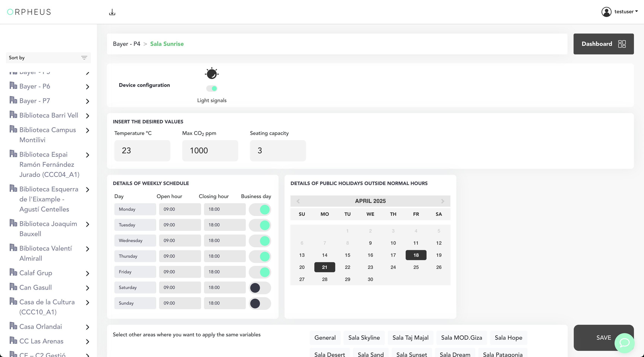Enable Sunday as a business day
Screen dimensions: 644x357
point(260,303)
